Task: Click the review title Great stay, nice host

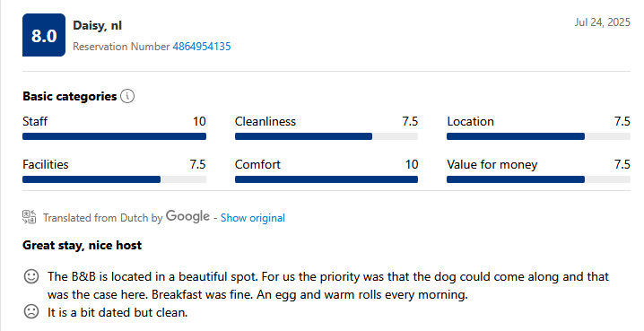Action: (x=83, y=245)
